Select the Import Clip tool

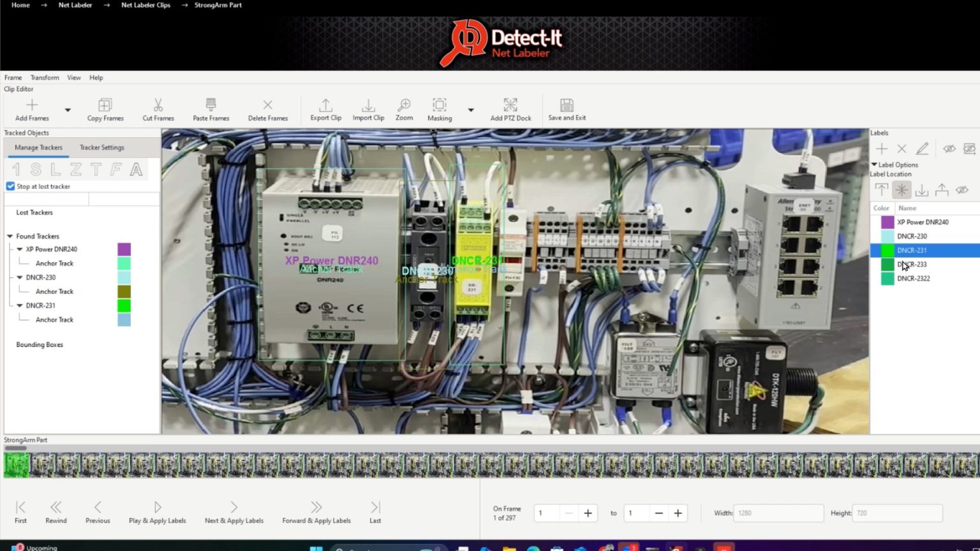click(368, 109)
